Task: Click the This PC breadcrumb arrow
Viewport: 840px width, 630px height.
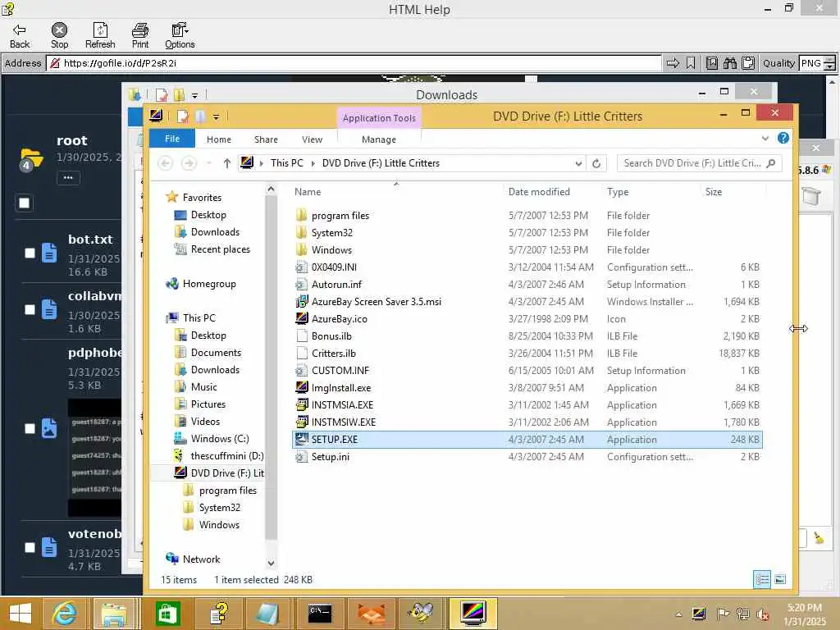Action: click(313, 163)
